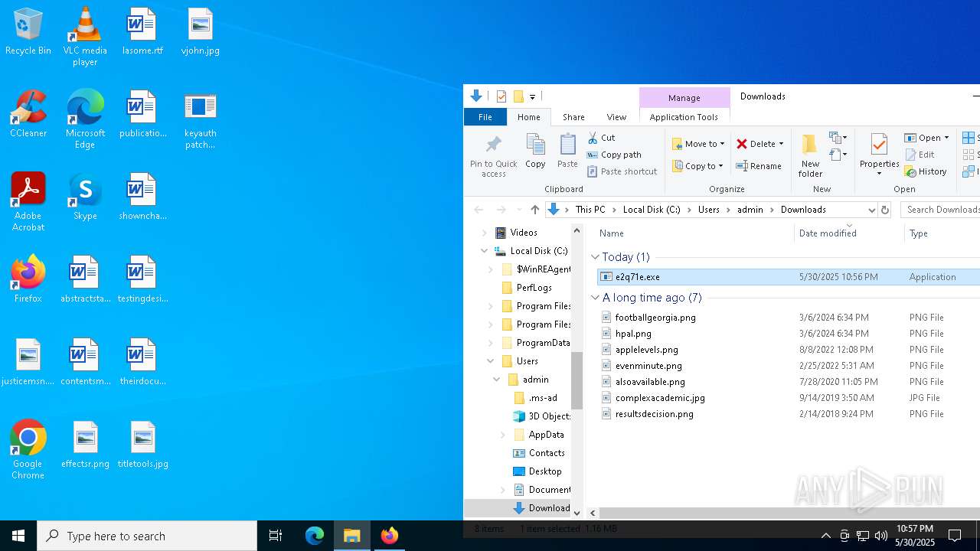Collapse the Today group
The width and height of the screenshot is (980, 551).
point(595,257)
